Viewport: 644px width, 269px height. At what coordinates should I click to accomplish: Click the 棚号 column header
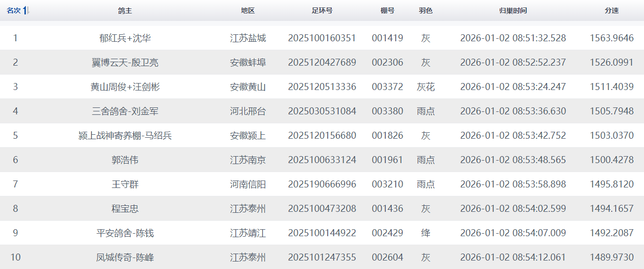[x=387, y=10]
